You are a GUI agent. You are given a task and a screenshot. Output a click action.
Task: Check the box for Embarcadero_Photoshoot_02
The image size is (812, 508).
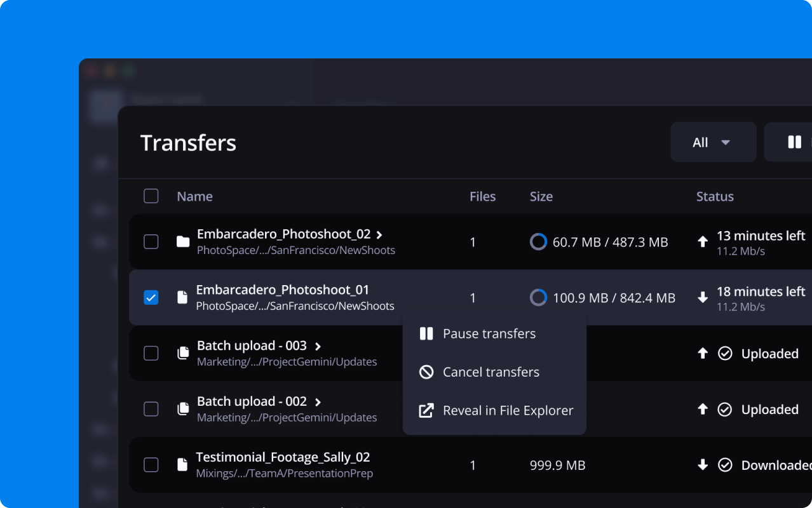coord(151,242)
